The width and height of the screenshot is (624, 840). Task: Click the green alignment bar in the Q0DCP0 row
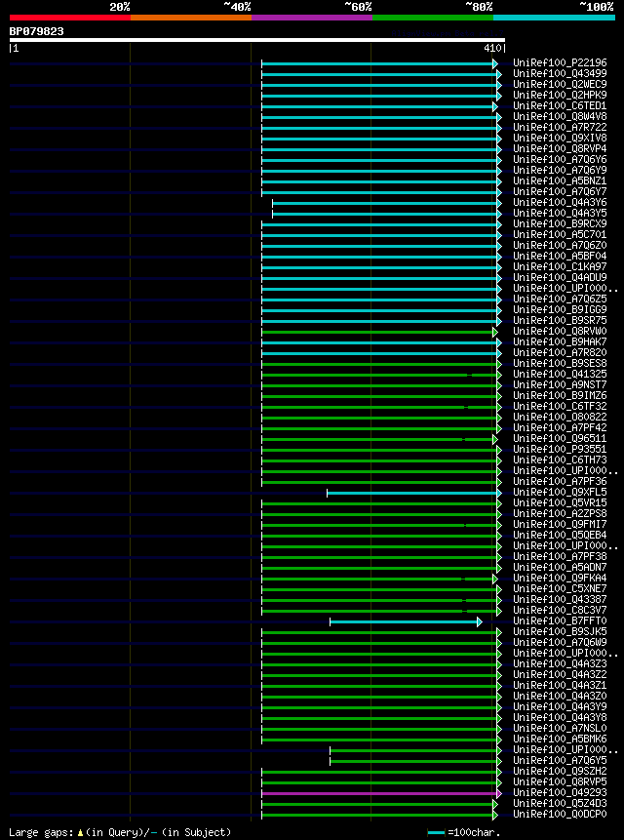coord(379,815)
